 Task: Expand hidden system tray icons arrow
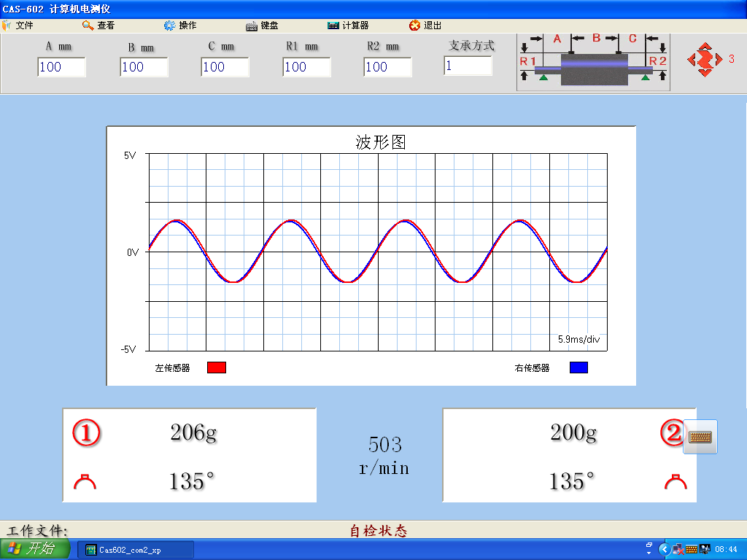[664, 549]
